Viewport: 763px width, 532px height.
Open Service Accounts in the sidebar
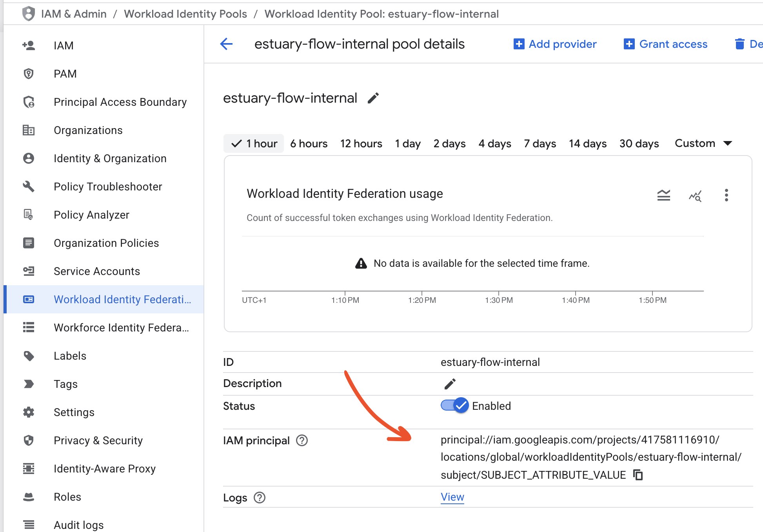point(96,271)
